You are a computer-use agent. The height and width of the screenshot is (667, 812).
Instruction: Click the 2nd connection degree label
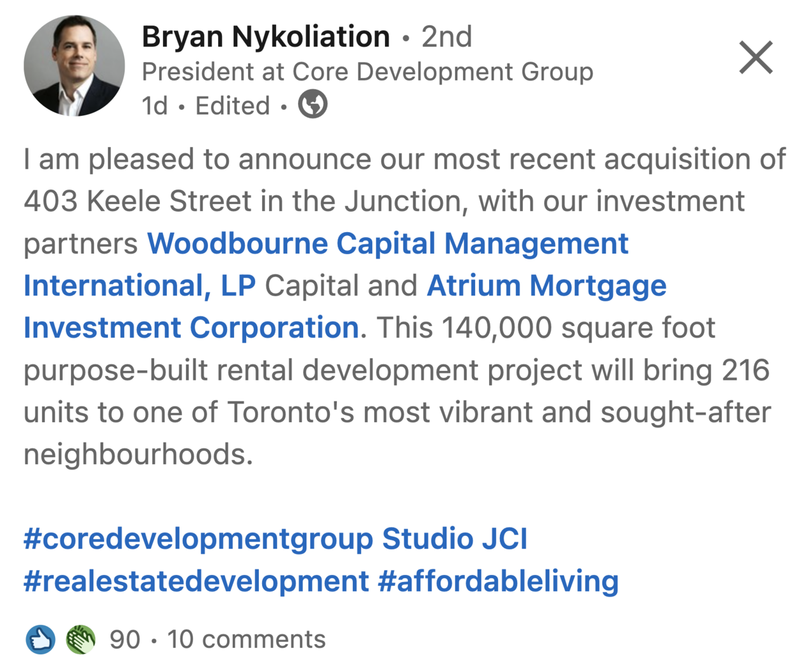coord(447,36)
